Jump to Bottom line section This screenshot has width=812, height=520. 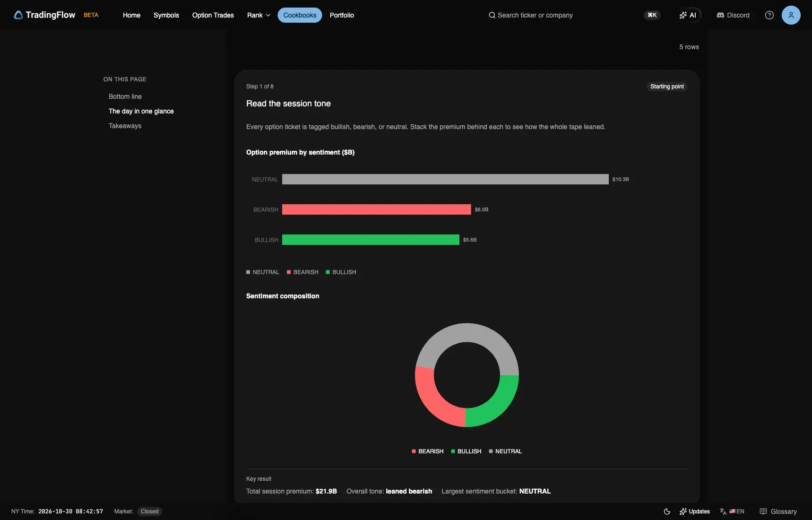[x=125, y=96]
